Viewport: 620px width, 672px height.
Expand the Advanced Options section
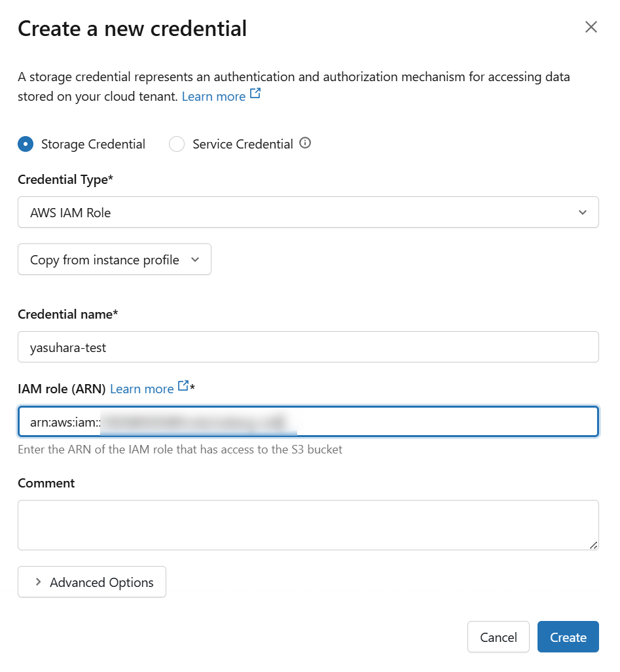click(92, 582)
